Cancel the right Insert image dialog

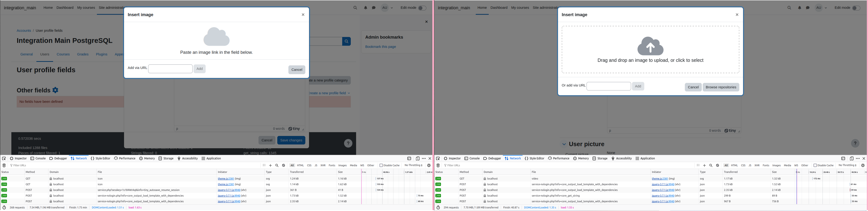pos(693,87)
